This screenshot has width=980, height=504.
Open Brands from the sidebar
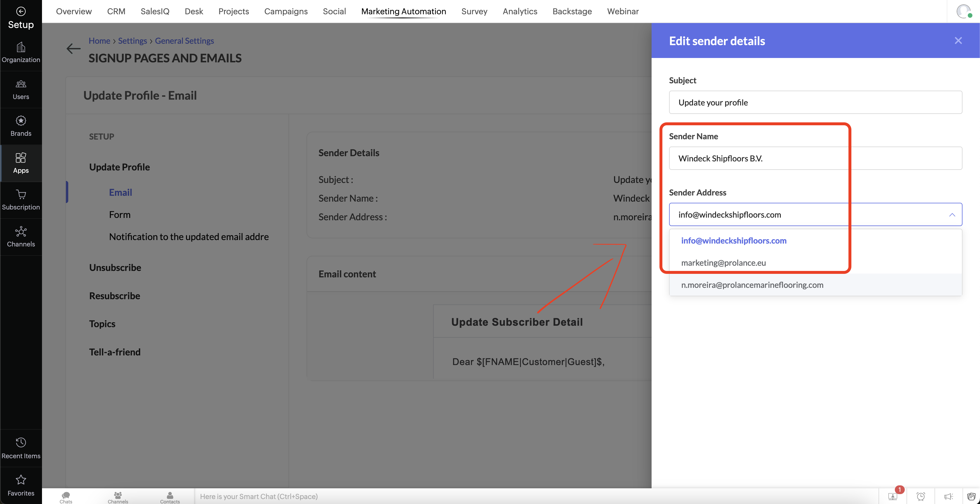pyautogui.click(x=20, y=121)
